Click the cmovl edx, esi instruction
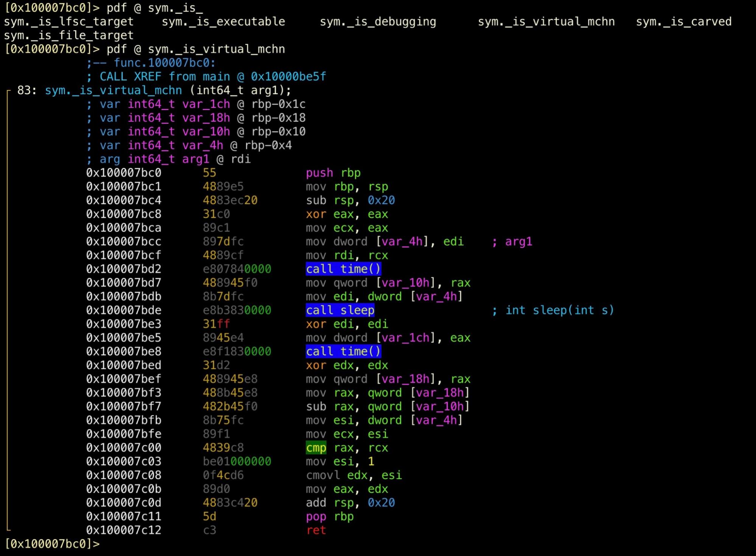 pyautogui.click(x=353, y=475)
